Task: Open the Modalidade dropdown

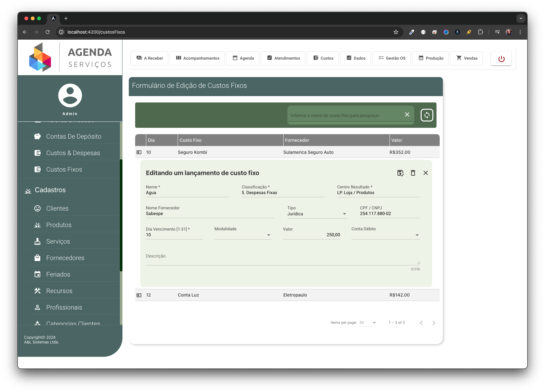Action: coord(243,235)
